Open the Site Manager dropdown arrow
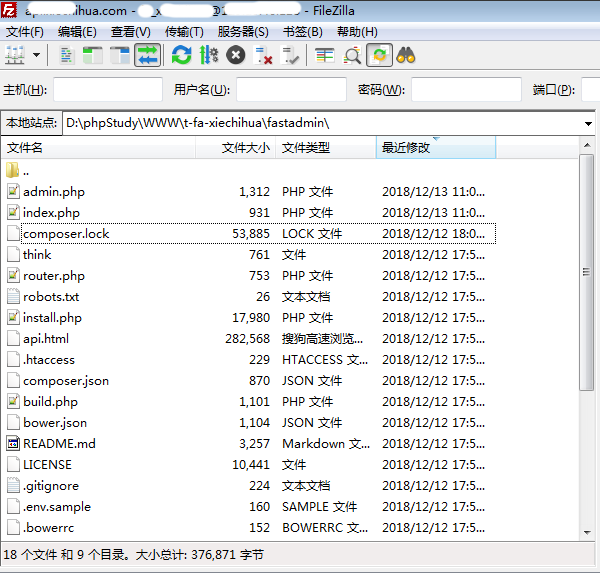Screen dimensions: 600x573 [x=36, y=55]
